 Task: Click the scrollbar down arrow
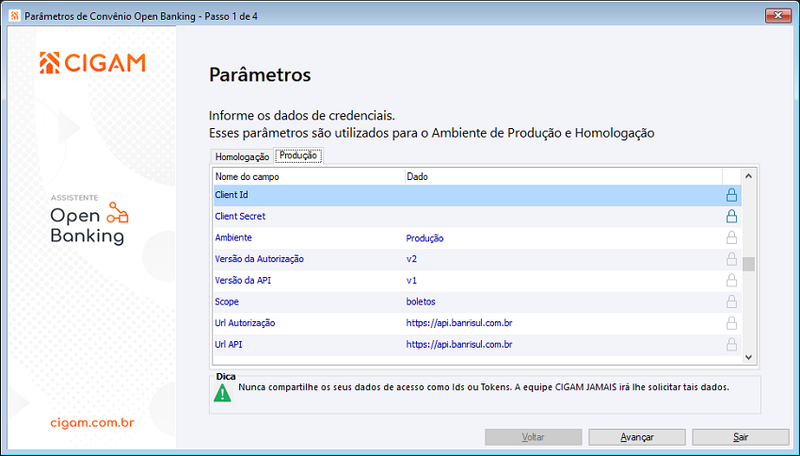tap(748, 358)
